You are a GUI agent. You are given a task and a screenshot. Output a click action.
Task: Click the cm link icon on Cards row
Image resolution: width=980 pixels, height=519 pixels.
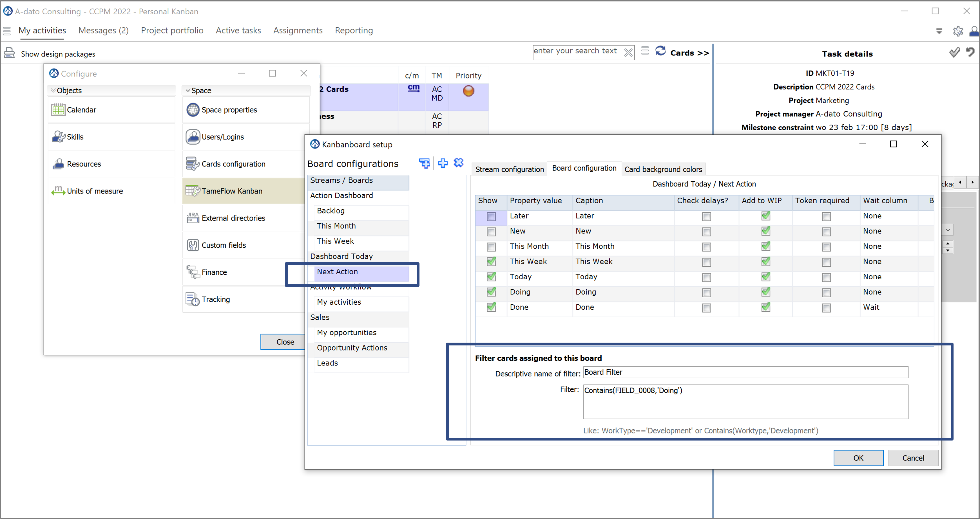tap(414, 88)
